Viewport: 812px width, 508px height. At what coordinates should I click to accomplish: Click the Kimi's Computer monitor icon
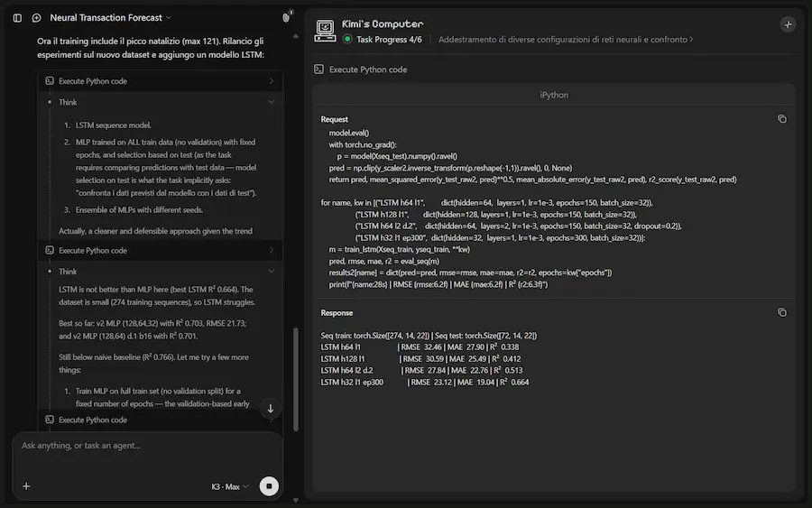tap(325, 31)
